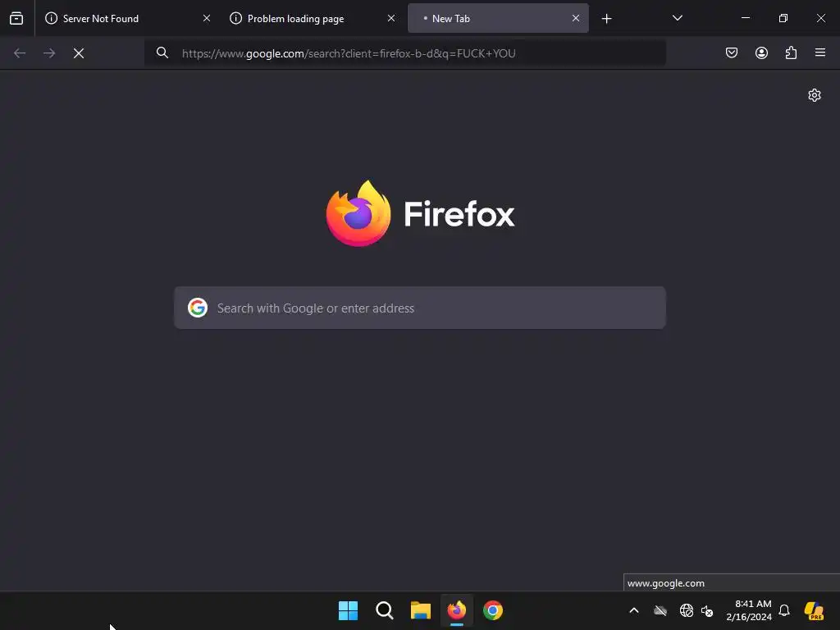The height and width of the screenshot is (630, 840).
Task: Click the Firefox taskbar icon
Action: coord(457,610)
